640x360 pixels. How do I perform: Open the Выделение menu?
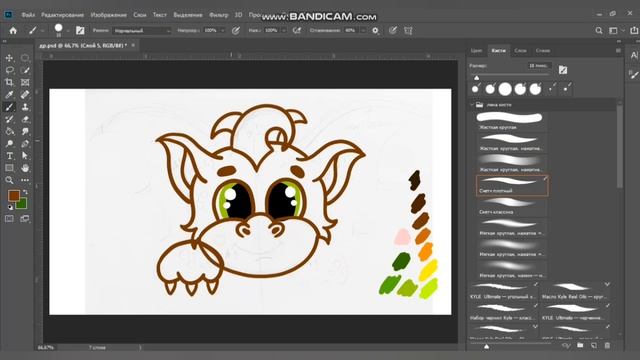(188, 15)
